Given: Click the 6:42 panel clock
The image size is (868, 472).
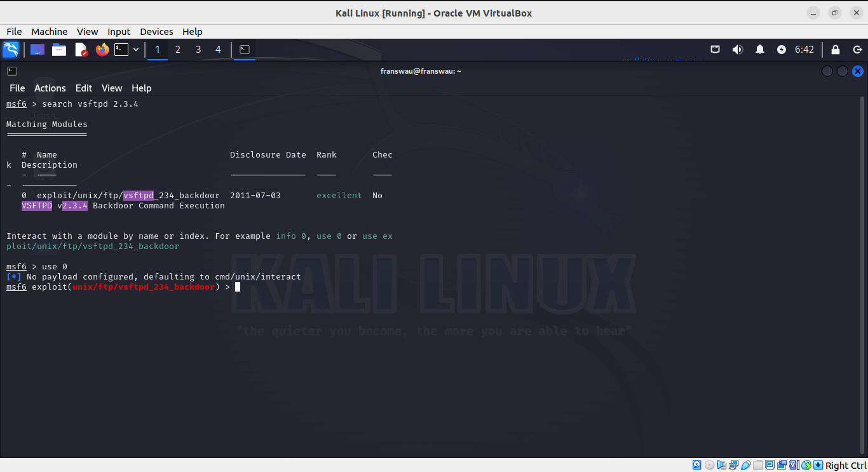Looking at the screenshot, I should pos(804,50).
